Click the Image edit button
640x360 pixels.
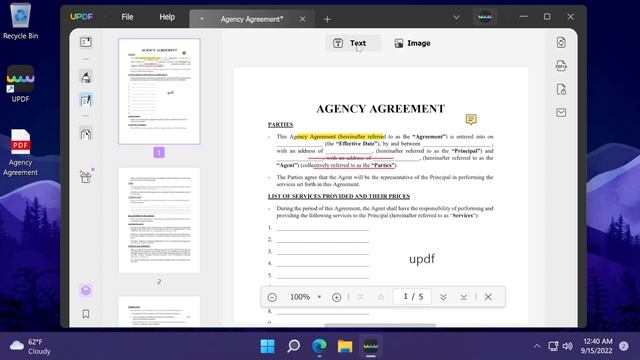click(x=412, y=43)
